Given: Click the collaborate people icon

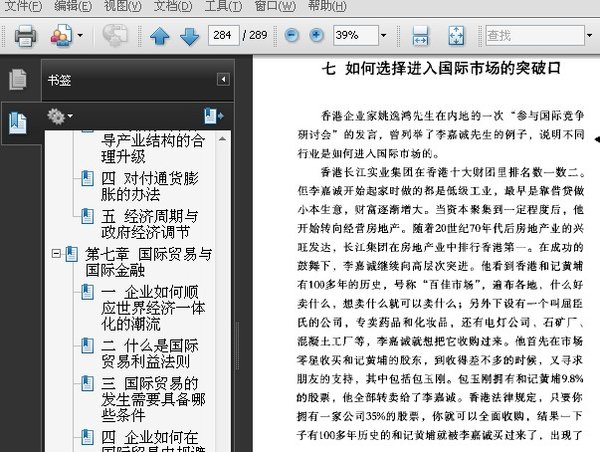Looking at the screenshot, I should click(61, 36).
